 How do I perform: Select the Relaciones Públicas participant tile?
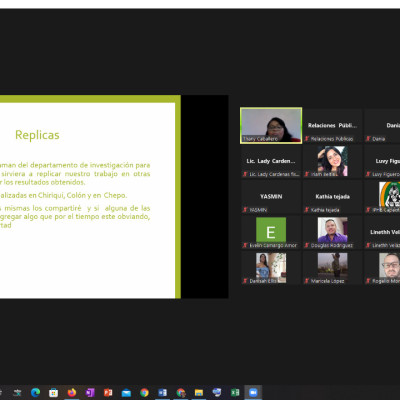click(x=333, y=126)
